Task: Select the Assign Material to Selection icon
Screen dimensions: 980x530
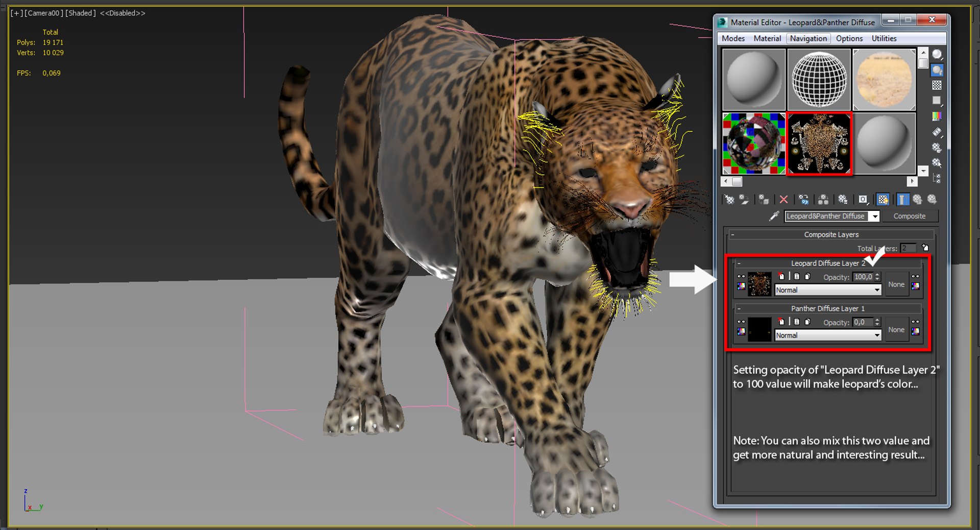Action: pos(764,200)
